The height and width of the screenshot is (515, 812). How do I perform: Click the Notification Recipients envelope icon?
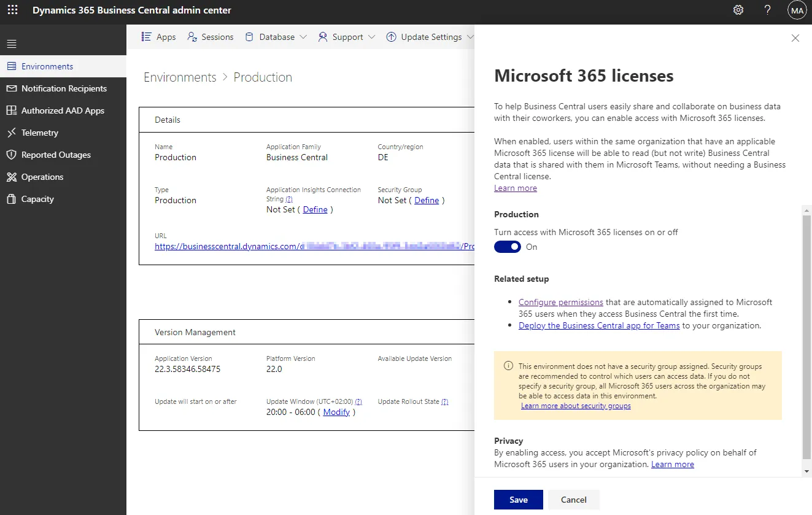click(x=11, y=88)
